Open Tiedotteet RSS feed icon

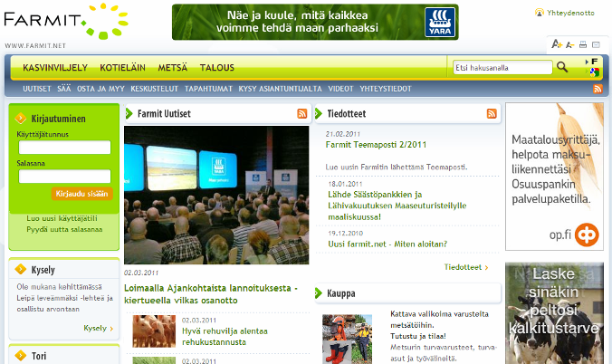coord(492,114)
